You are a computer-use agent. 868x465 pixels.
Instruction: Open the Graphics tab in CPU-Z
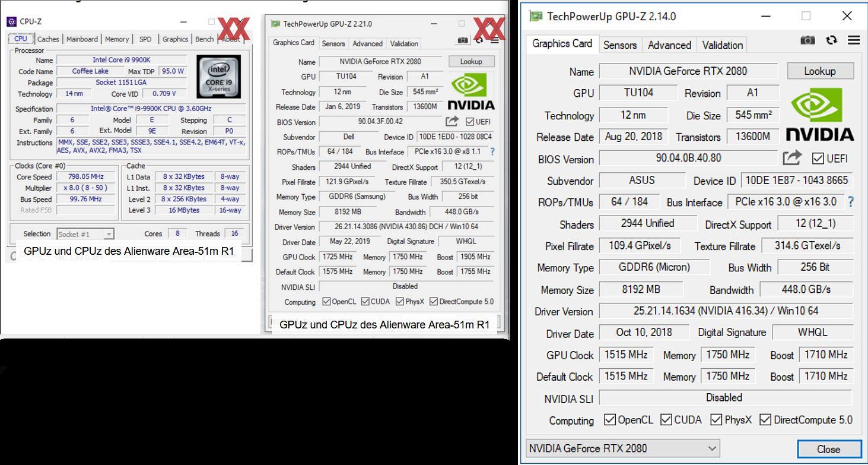175,39
